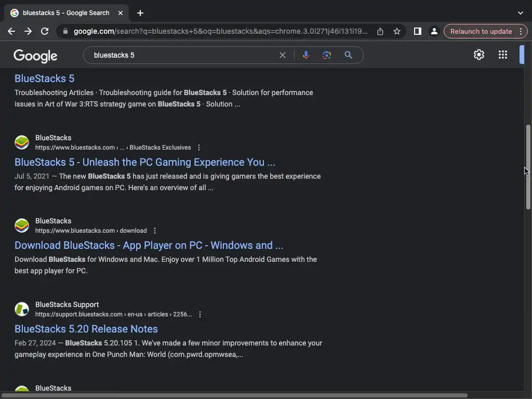
Task: Go back to the previous page
Action: (x=11, y=31)
